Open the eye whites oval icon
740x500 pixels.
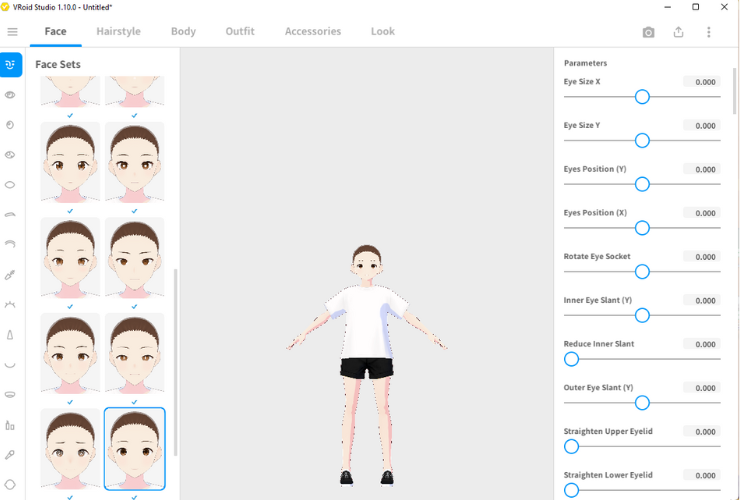[x=10, y=185]
